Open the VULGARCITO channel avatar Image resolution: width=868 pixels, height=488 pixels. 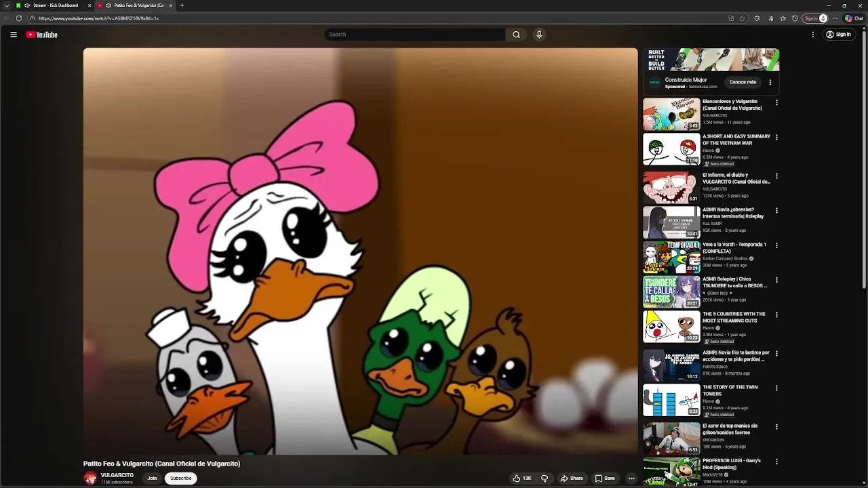(x=90, y=479)
